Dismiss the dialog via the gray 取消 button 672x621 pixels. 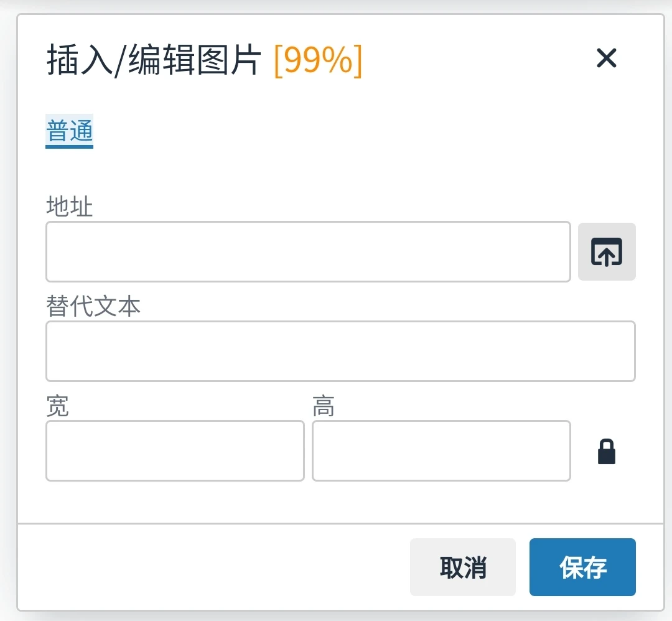click(463, 567)
